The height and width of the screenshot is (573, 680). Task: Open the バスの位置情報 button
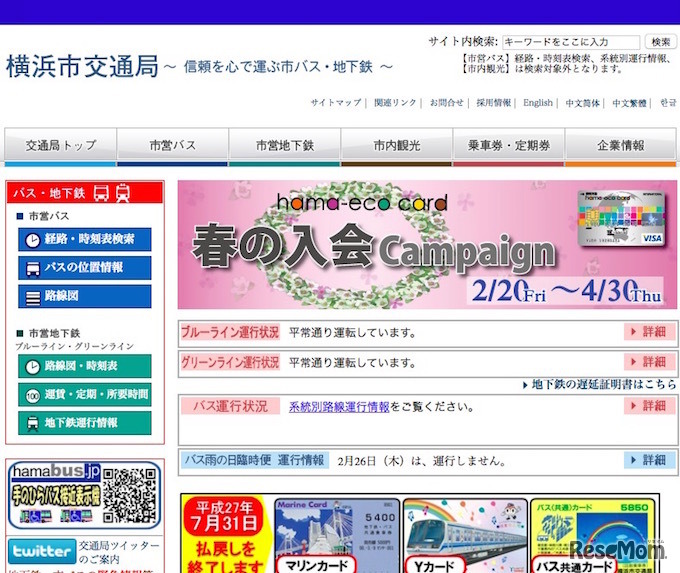pos(85,268)
